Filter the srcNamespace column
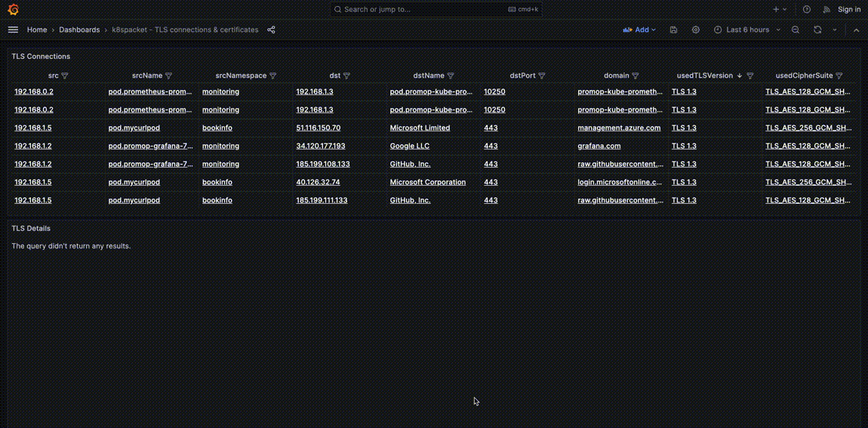Viewport: 868px width, 428px height. 273,75
